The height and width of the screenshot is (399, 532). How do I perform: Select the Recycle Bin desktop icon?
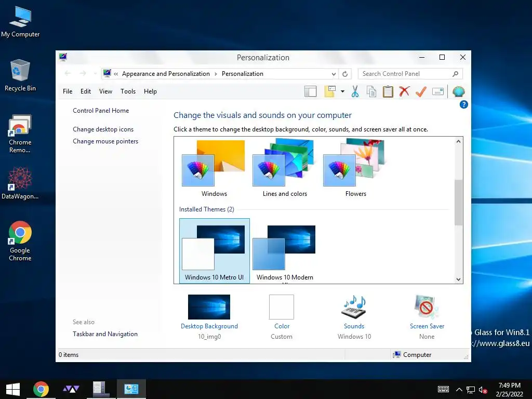tap(20, 75)
